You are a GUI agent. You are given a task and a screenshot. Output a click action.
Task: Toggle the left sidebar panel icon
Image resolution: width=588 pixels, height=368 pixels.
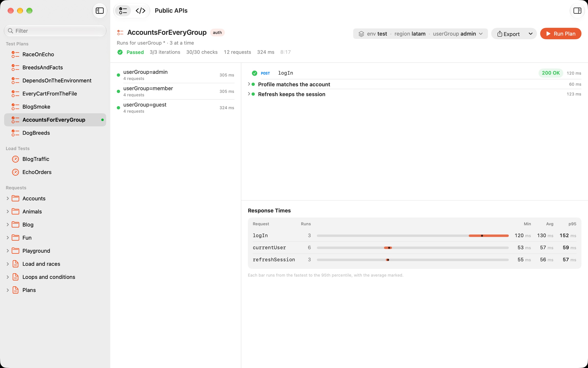tap(99, 11)
